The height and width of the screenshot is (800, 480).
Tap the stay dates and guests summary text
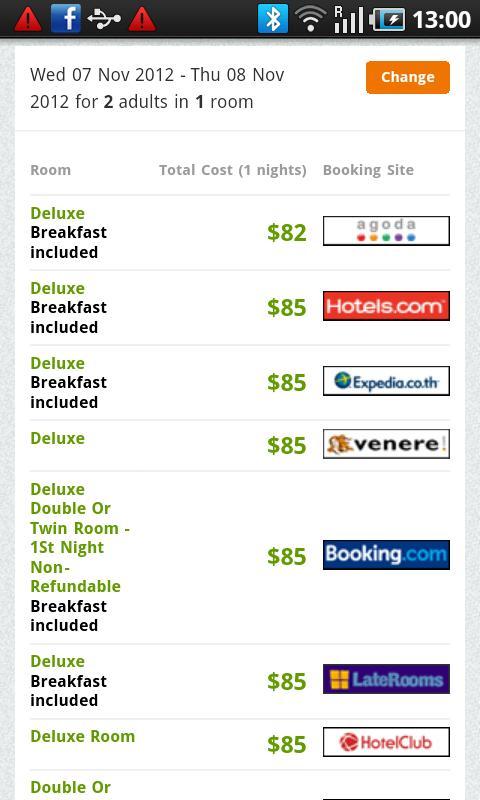(x=157, y=88)
